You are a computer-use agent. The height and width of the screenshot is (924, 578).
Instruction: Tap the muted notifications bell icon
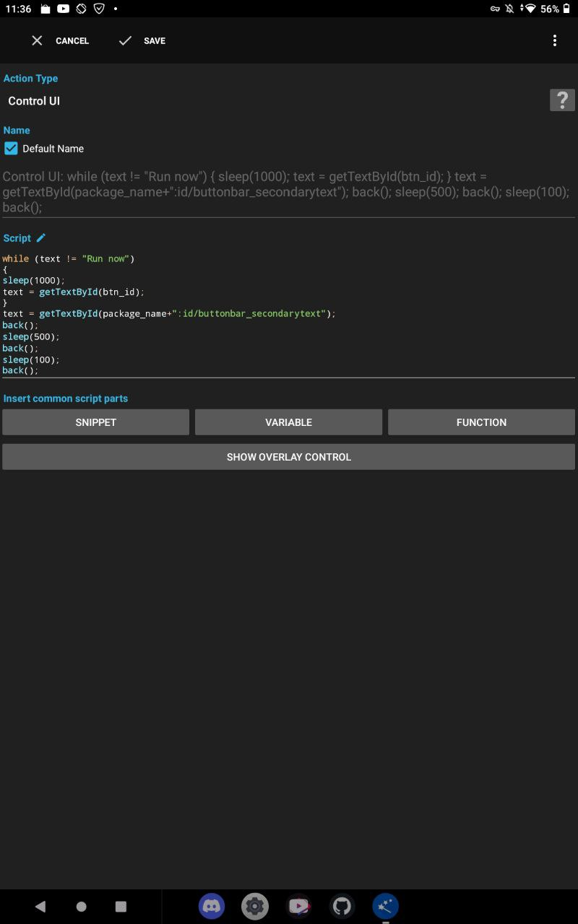(x=510, y=9)
